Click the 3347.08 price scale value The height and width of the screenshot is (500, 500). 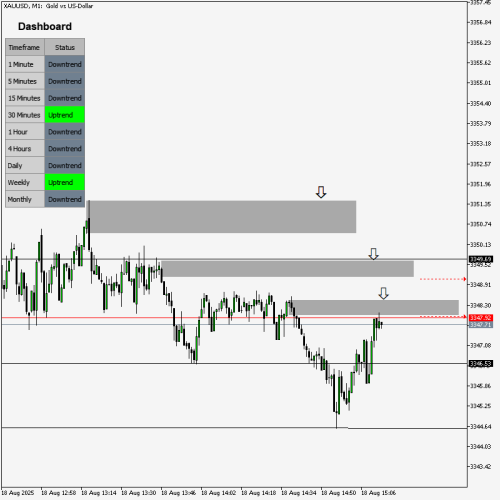480,345
